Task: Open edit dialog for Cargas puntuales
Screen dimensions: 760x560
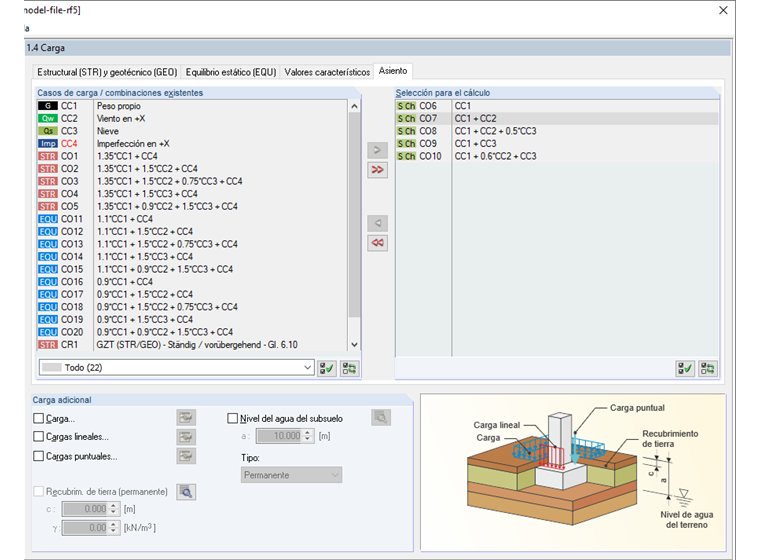Action: tap(186, 456)
